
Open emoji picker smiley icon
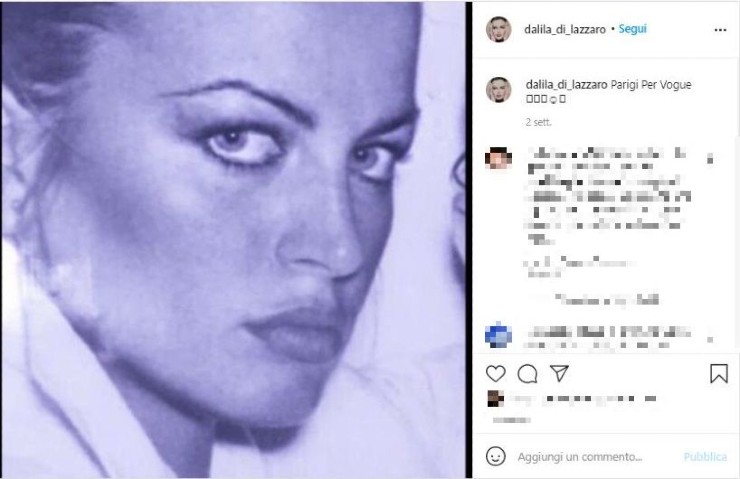[496, 456]
